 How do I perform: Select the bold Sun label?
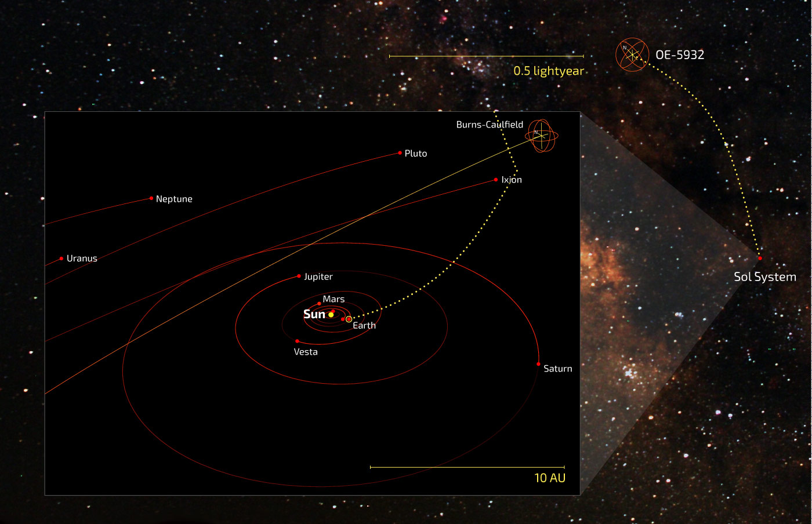(x=314, y=314)
